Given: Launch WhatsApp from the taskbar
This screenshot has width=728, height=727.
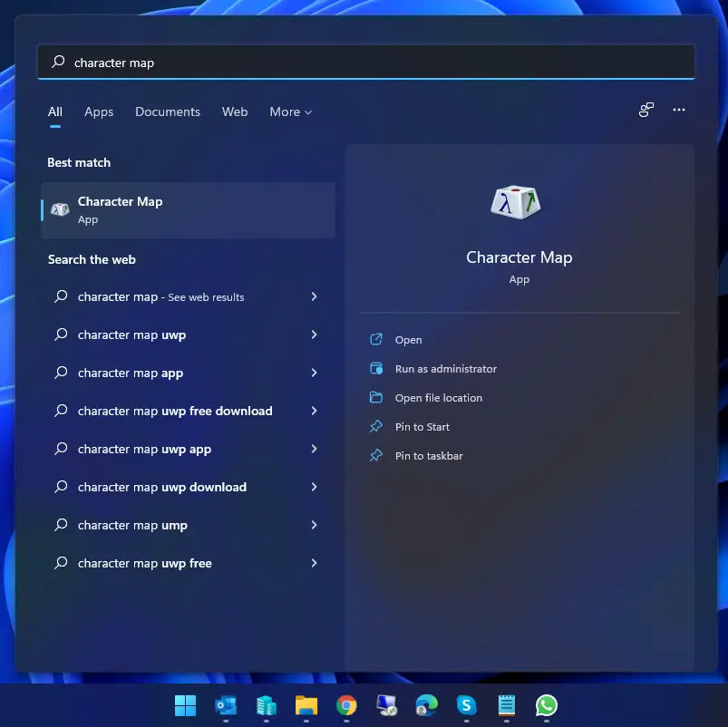Looking at the screenshot, I should 546,705.
